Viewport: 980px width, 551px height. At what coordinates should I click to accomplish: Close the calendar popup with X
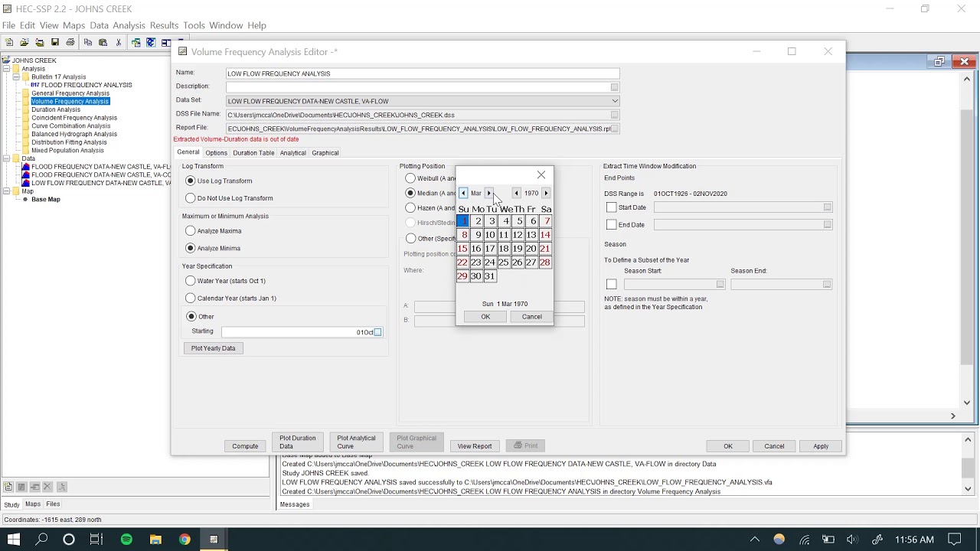pyautogui.click(x=541, y=175)
